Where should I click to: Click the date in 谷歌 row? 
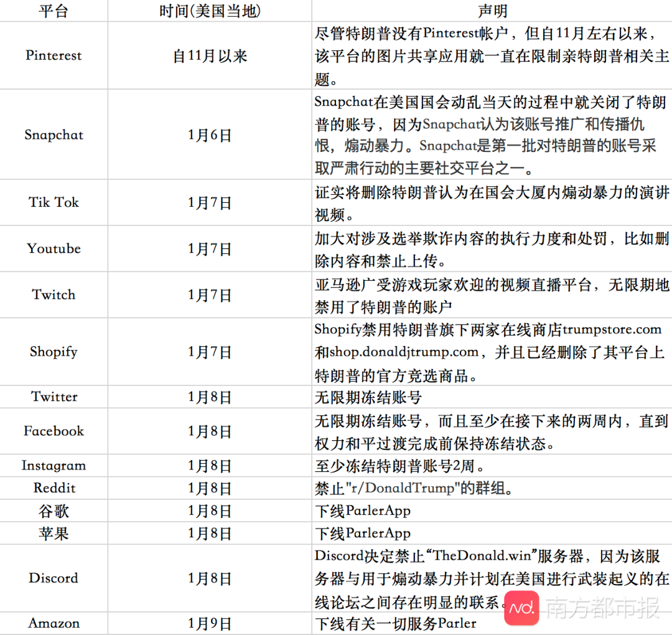tap(210, 511)
